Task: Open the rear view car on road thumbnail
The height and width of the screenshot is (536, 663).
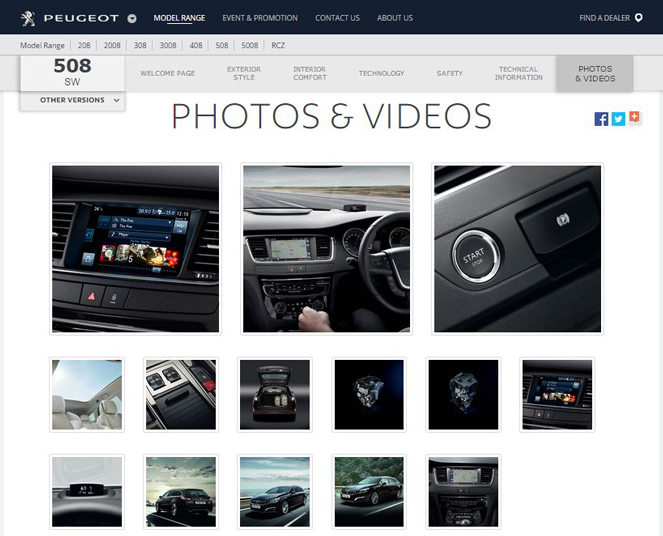Action: click(x=181, y=492)
